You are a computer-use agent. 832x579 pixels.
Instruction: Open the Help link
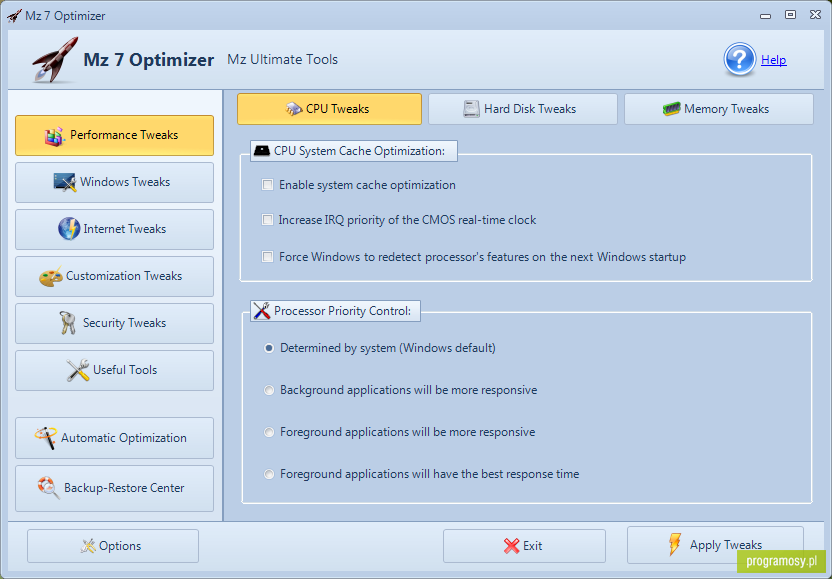tap(774, 60)
